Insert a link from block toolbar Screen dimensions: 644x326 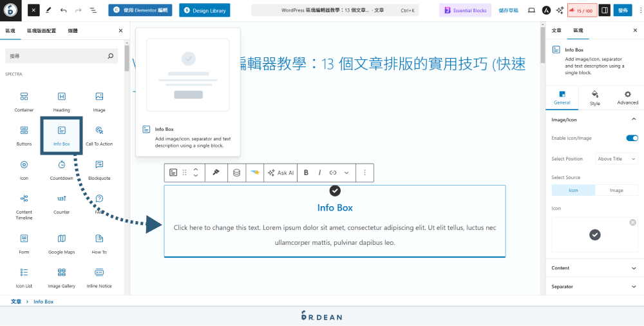[x=333, y=173]
